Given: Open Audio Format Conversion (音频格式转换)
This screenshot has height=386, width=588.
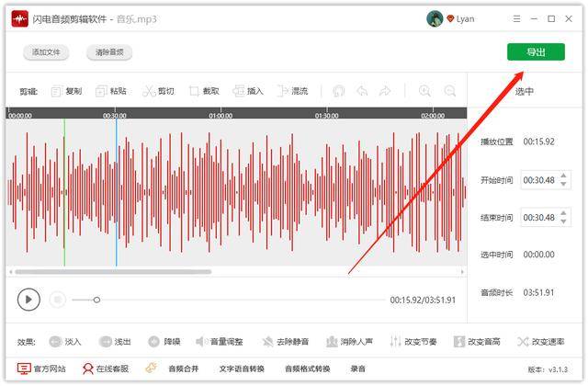Looking at the screenshot, I should [x=308, y=369].
